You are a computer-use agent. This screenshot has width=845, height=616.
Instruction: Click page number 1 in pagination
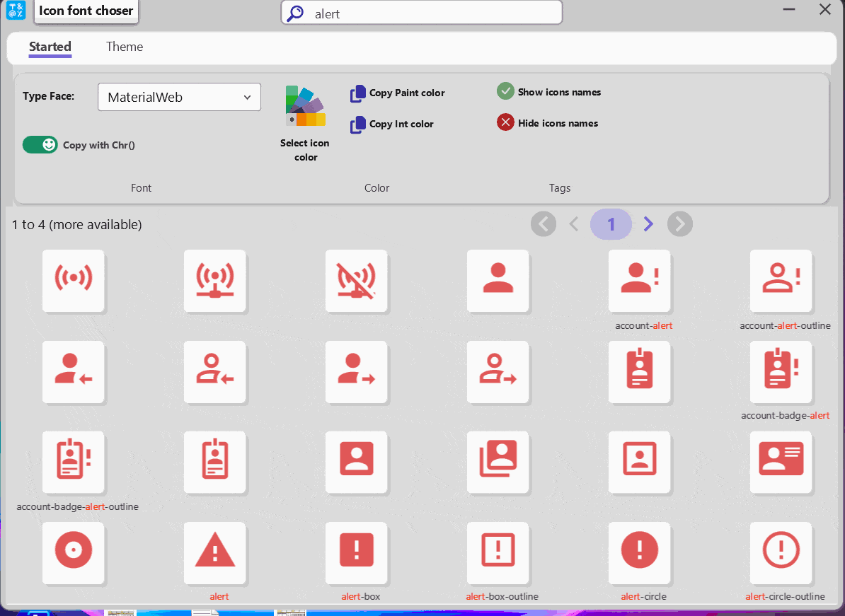click(611, 224)
